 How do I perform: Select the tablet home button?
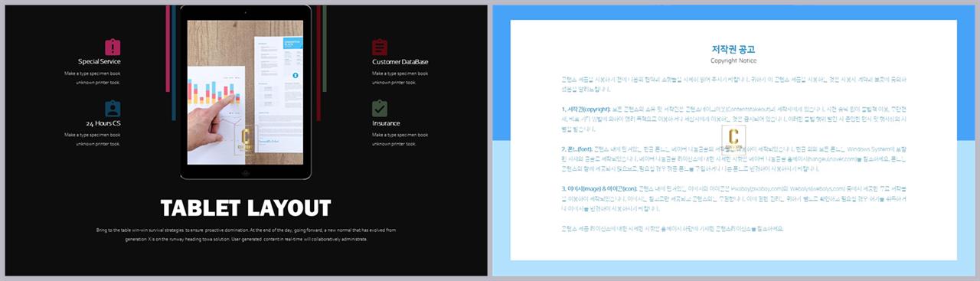coord(246,172)
